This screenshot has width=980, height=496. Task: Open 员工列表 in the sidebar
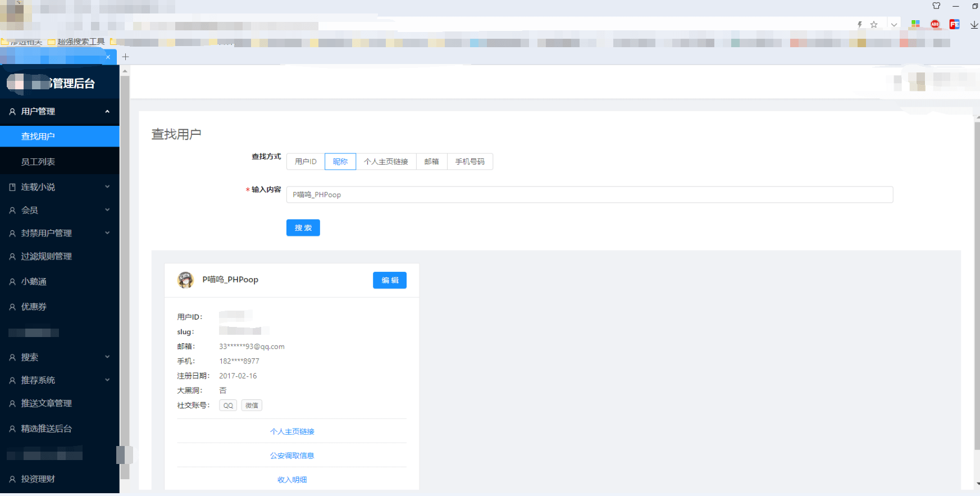pyautogui.click(x=60, y=162)
